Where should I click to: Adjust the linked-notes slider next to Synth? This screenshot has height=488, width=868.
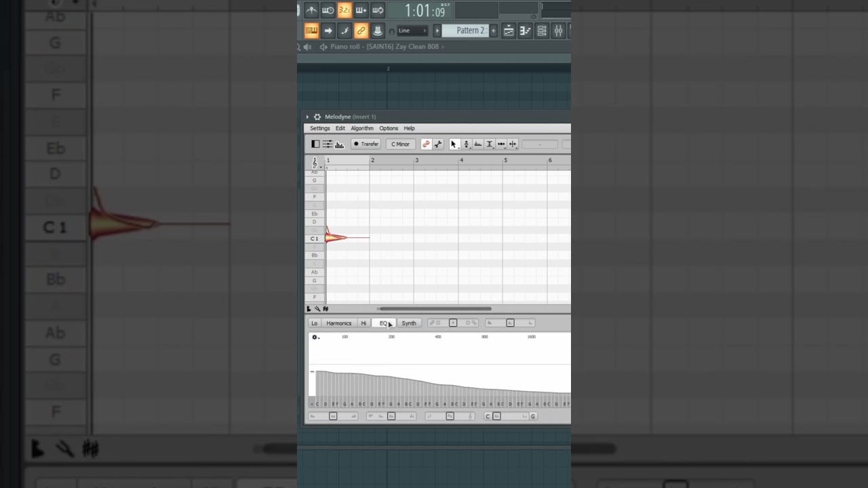(453, 323)
